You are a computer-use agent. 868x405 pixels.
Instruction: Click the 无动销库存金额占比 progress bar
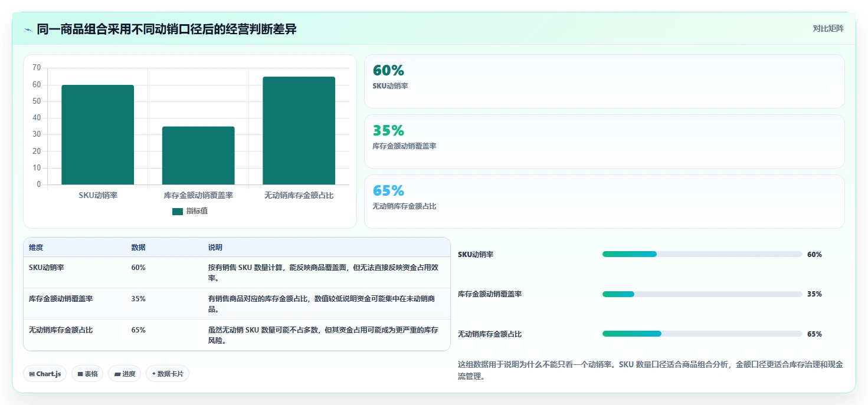tap(702, 334)
